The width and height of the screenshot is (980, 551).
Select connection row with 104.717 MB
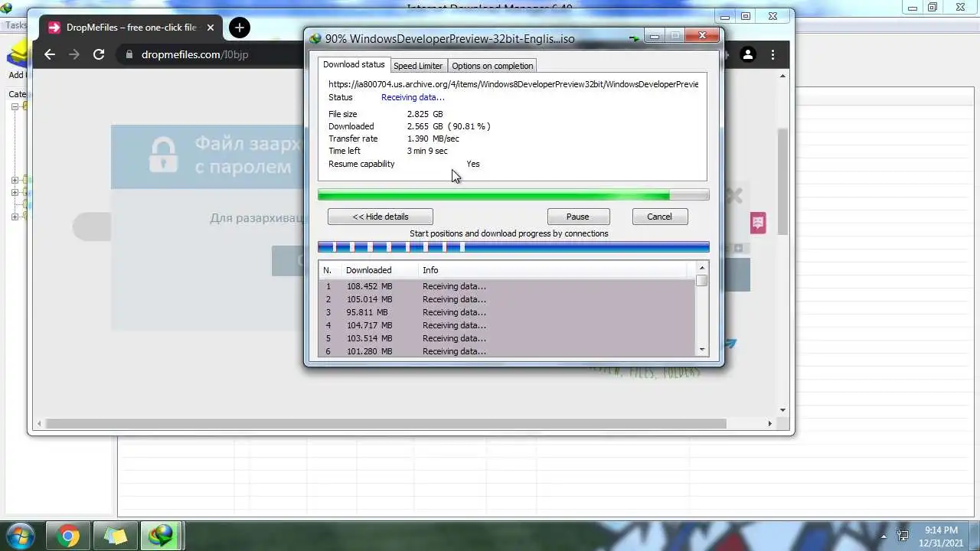(x=507, y=325)
